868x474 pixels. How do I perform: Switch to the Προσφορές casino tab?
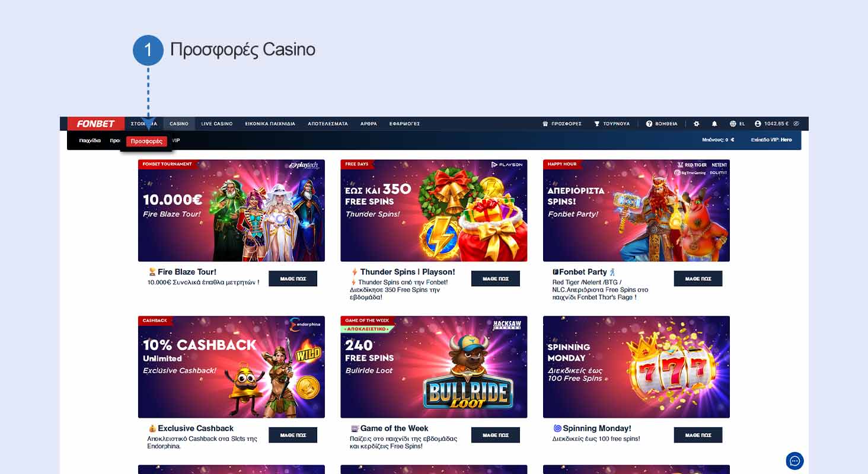[x=146, y=141]
